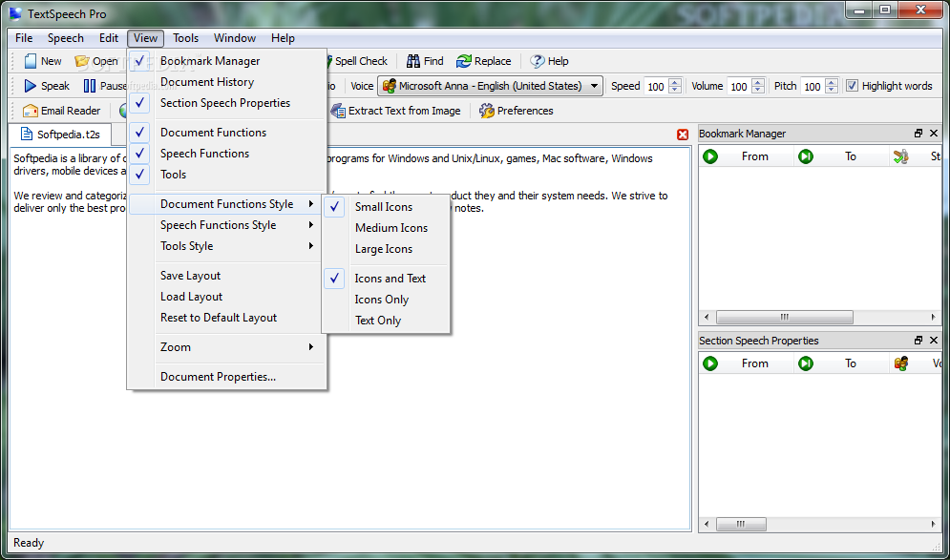Viewport: 950px width, 560px height.
Task: Click Section Speech Properties From play icon
Action: pyautogui.click(x=710, y=363)
